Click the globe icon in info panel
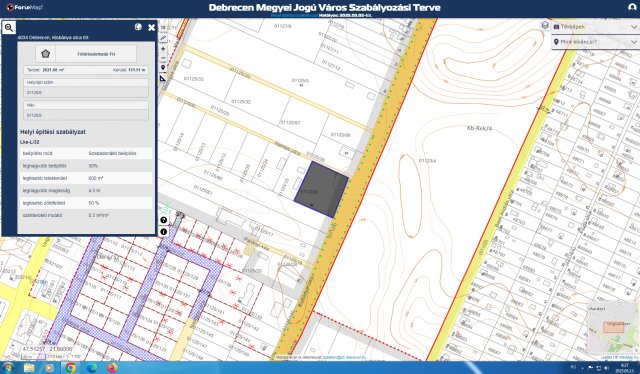The height and width of the screenshot is (374, 640). (138, 27)
